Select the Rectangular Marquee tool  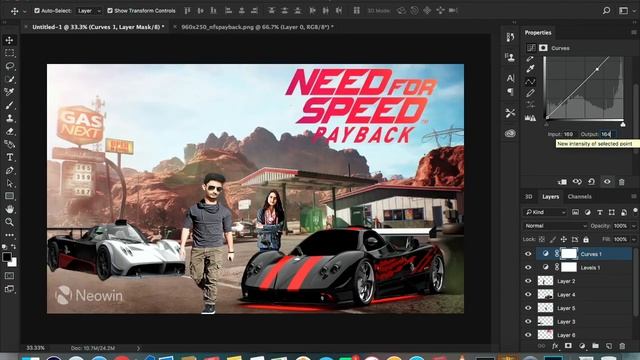coord(9,53)
